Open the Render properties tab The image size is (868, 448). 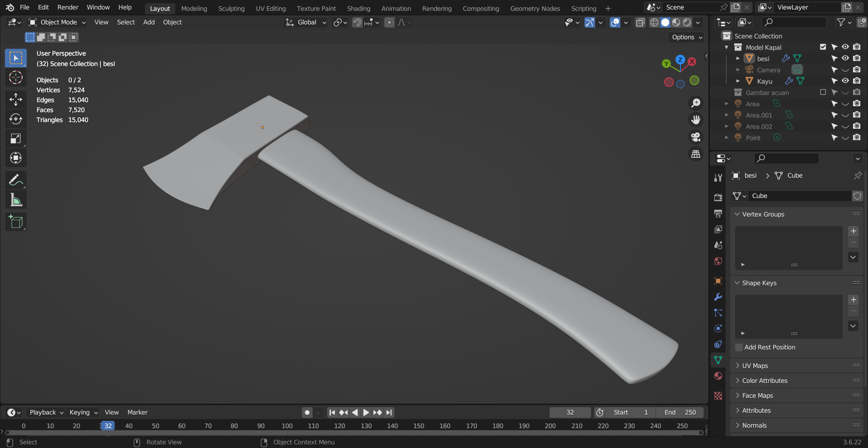(718, 198)
